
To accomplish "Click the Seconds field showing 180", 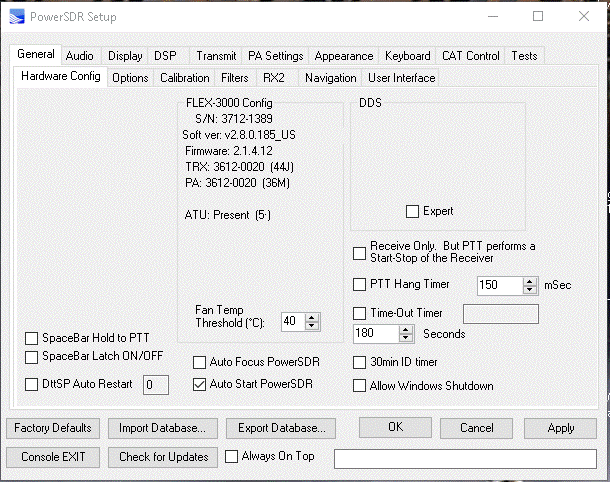I will point(376,334).
